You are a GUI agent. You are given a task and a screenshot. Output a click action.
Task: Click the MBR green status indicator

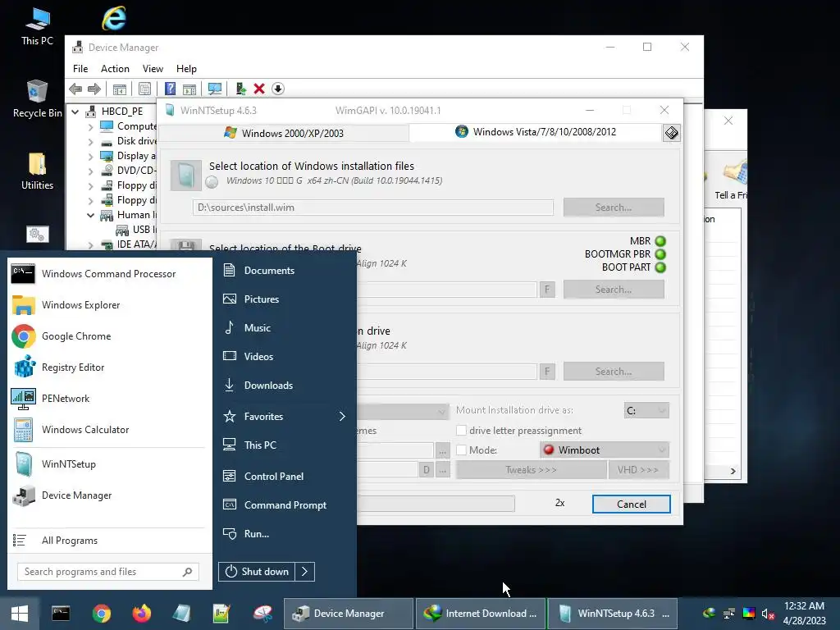pos(660,241)
